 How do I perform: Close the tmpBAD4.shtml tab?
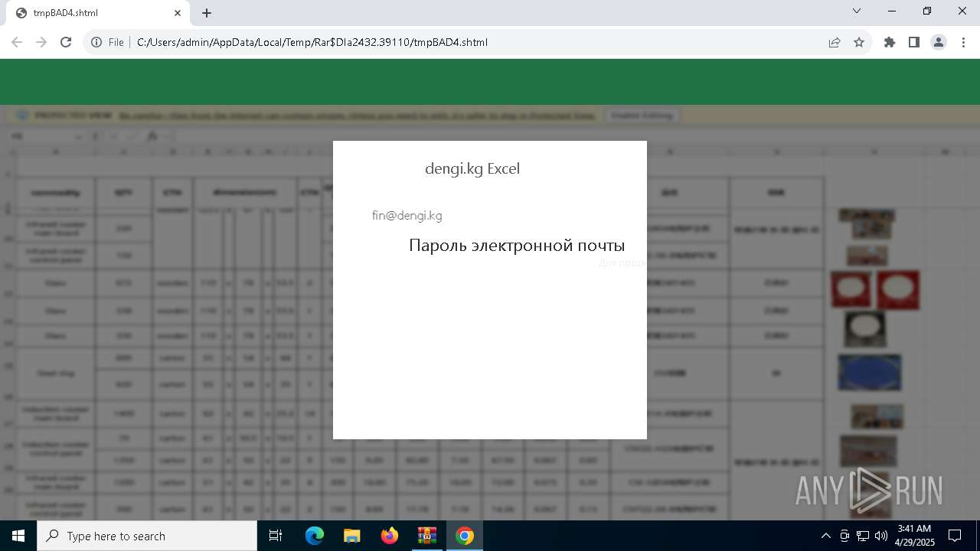tap(178, 13)
